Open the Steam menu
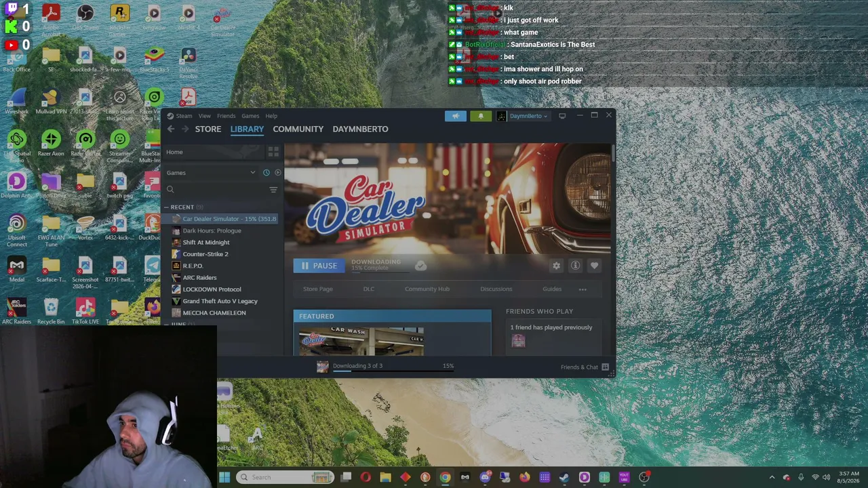868x488 pixels. click(184, 116)
